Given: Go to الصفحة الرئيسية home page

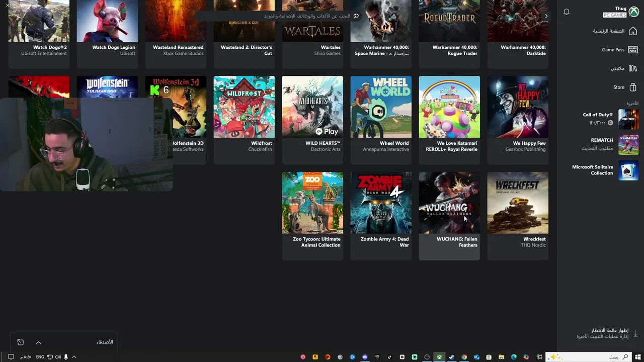Looking at the screenshot, I should click(615, 31).
